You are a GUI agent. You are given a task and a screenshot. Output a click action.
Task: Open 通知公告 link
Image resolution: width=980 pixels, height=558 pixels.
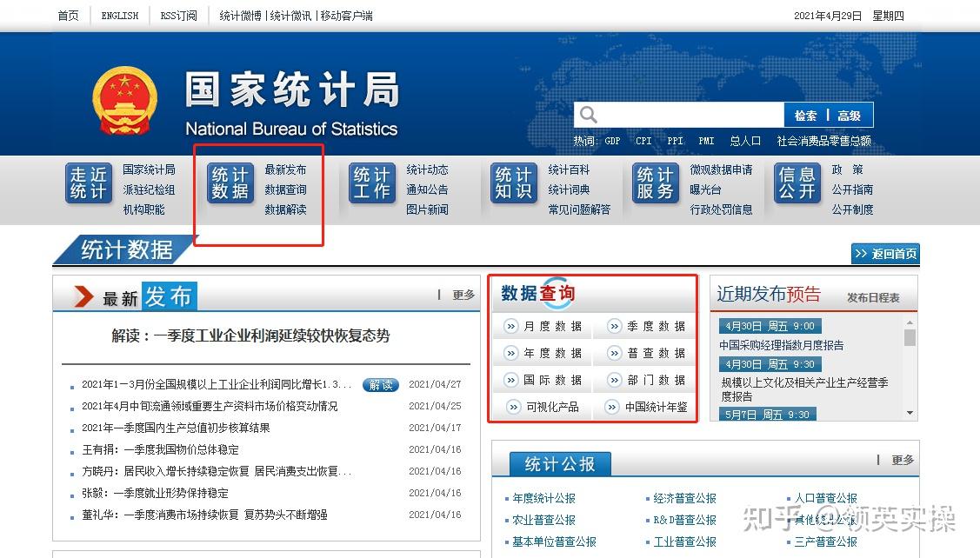pyautogui.click(x=428, y=190)
